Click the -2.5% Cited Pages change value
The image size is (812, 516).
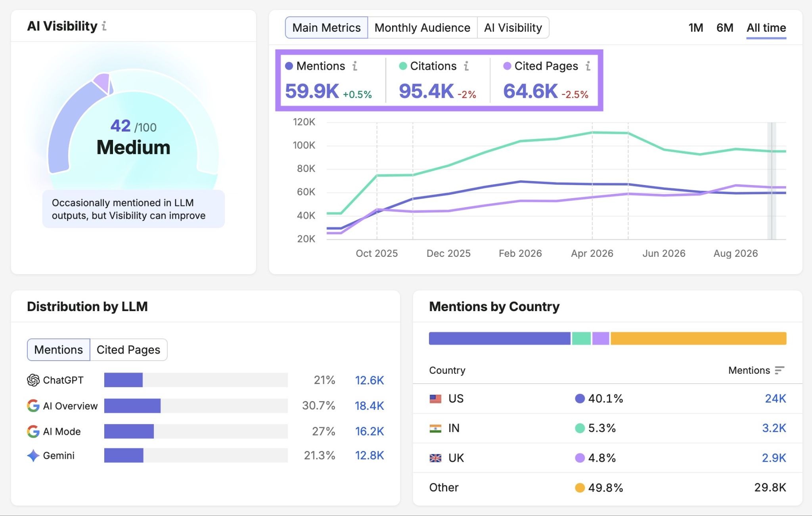point(575,95)
